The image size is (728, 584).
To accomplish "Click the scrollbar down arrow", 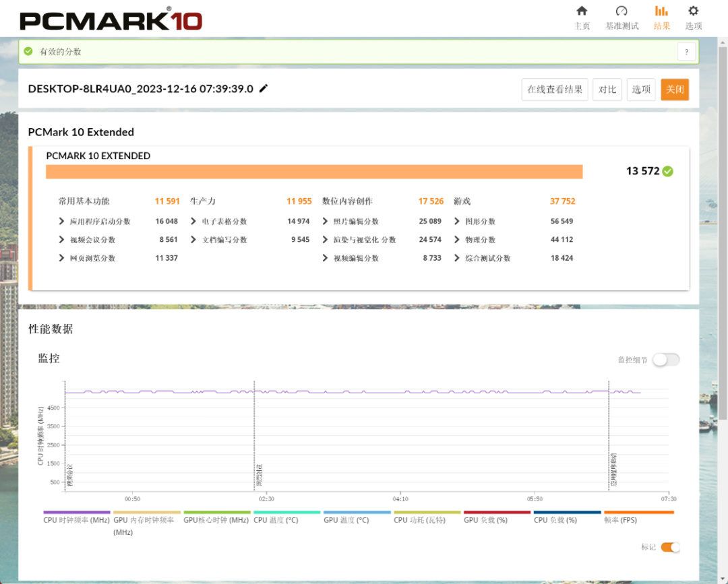I will pos(723,579).
